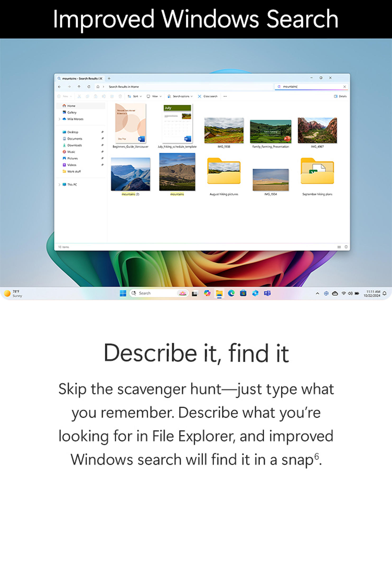Launch Copilot from the taskbar

pos(207,293)
